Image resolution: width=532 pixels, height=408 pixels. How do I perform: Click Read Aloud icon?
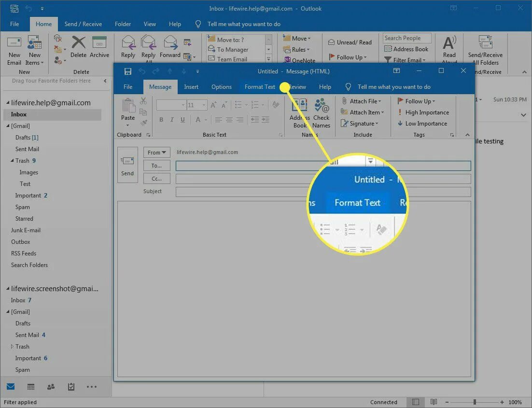449,50
